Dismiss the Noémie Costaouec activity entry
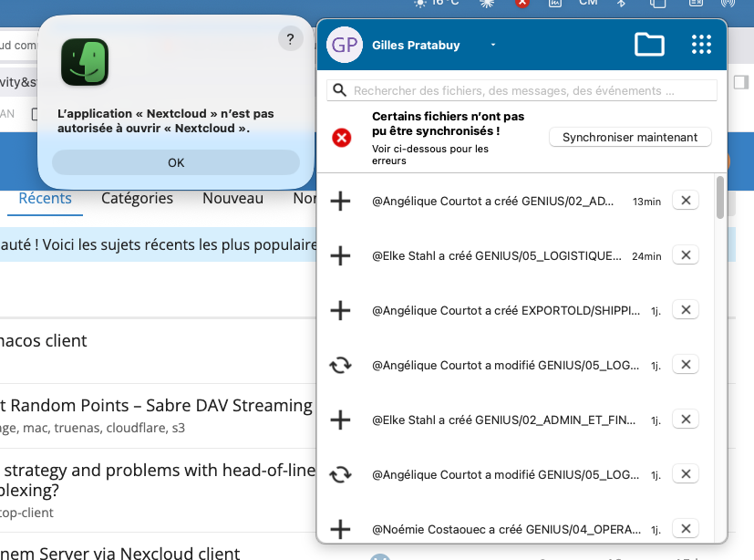Screen dimensions: 754x560 (686, 528)
